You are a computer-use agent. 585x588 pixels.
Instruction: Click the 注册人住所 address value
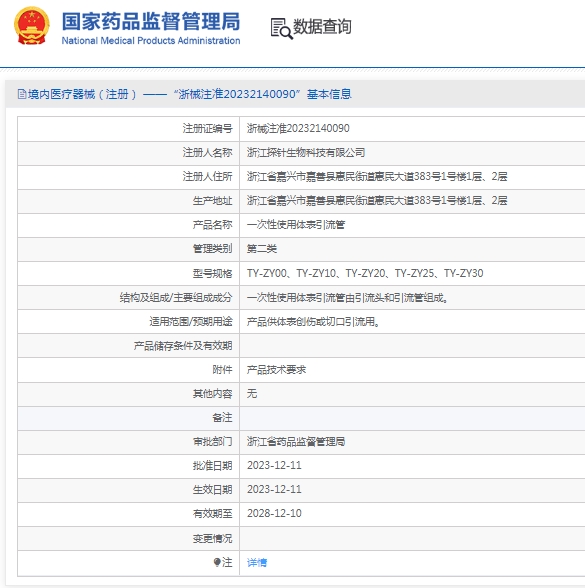[377, 177]
